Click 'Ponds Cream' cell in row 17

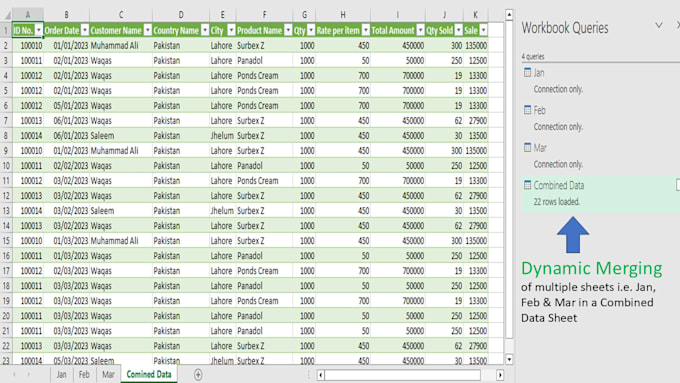264,271
